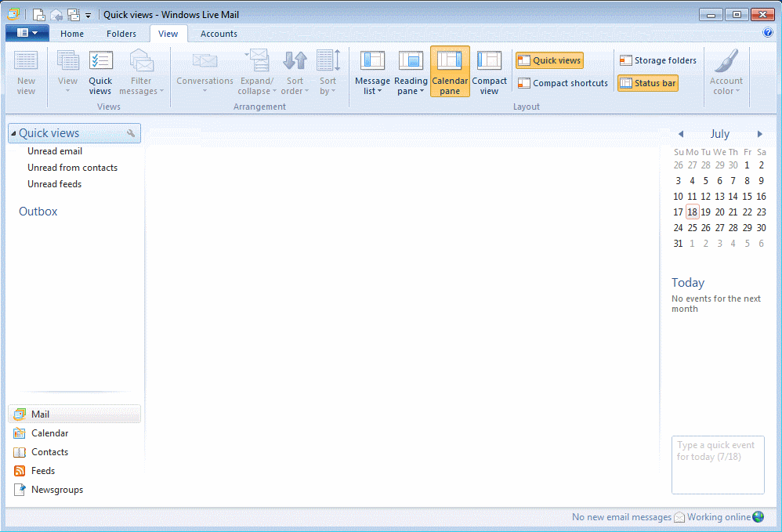Toggle Compact shortcuts option
Screen dimensions: 782x532
click(x=563, y=83)
